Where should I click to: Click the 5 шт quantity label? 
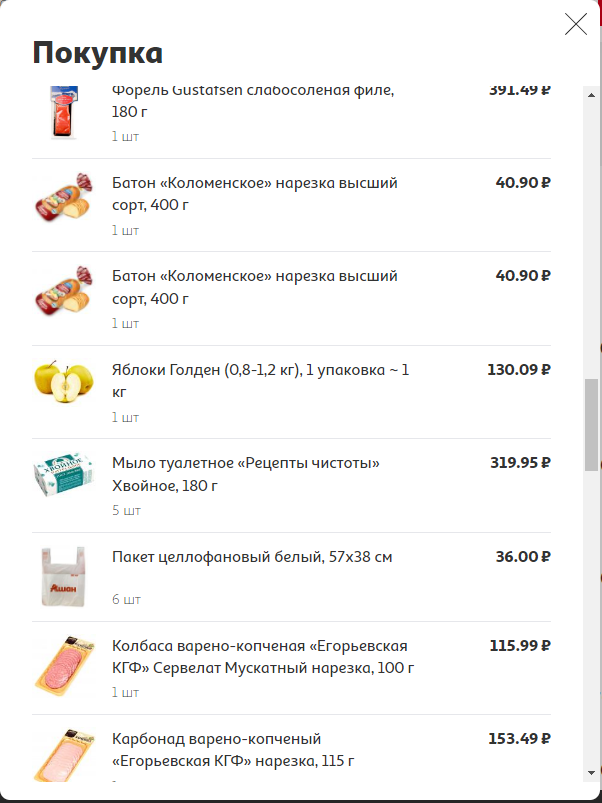(x=126, y=511)
